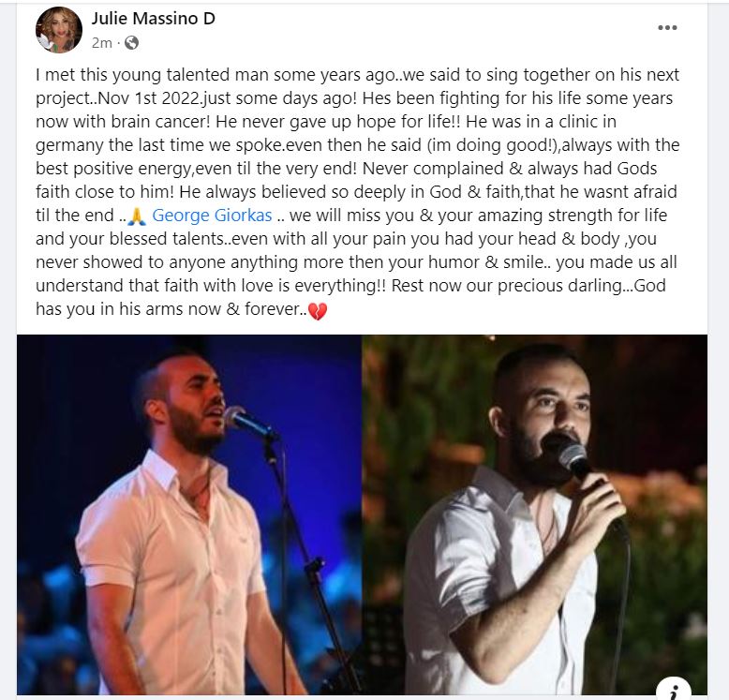Click the first line of the post text
This screenshot has width=729, height=700.
pyautogui.click(x=358, y=75)
